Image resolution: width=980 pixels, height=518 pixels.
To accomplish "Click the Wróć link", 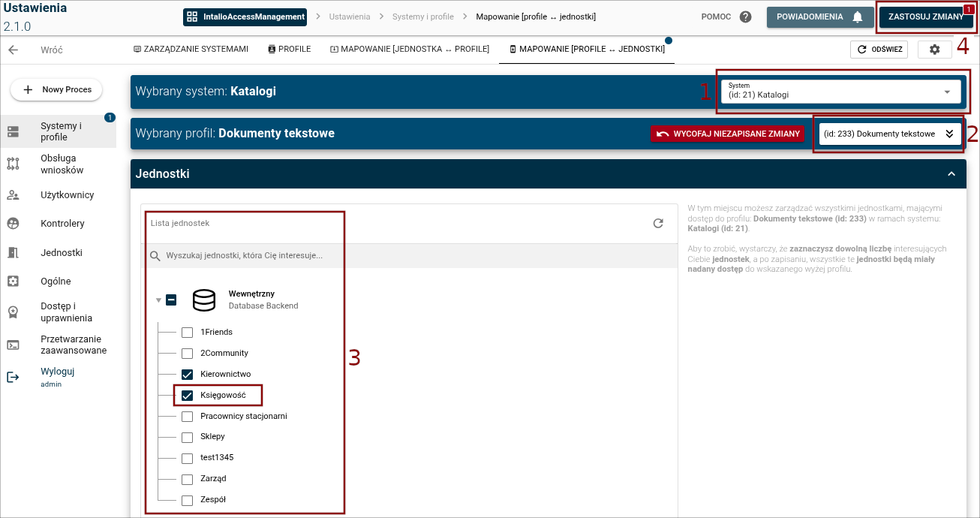I will [x=52, y=50].
